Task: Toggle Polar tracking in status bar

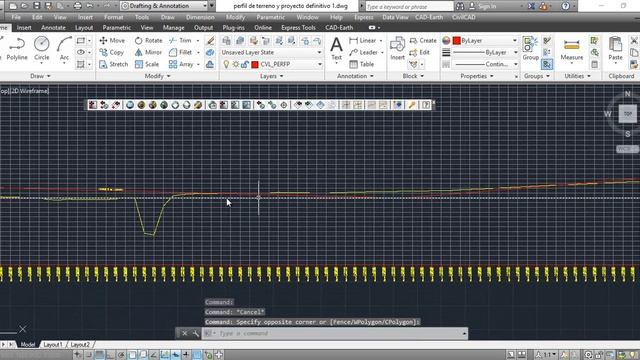Action: coord(121,355)
